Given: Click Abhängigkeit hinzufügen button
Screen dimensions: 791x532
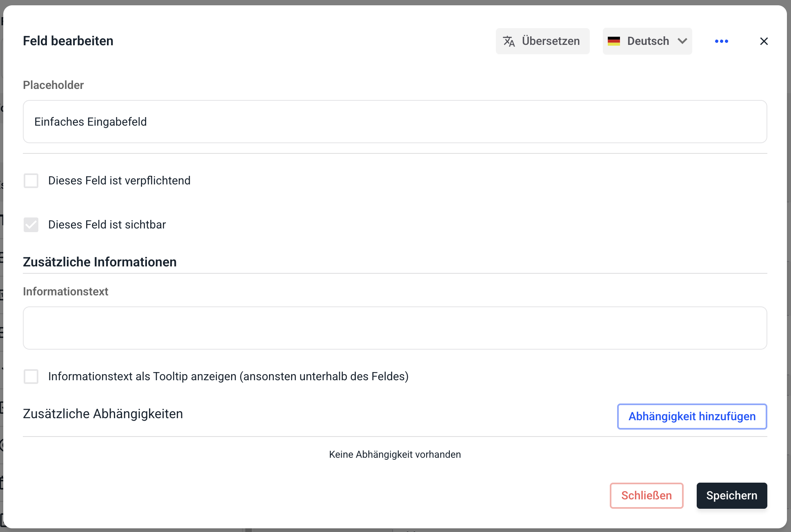Looking at the screenshot, I should (x=692, y=417).
